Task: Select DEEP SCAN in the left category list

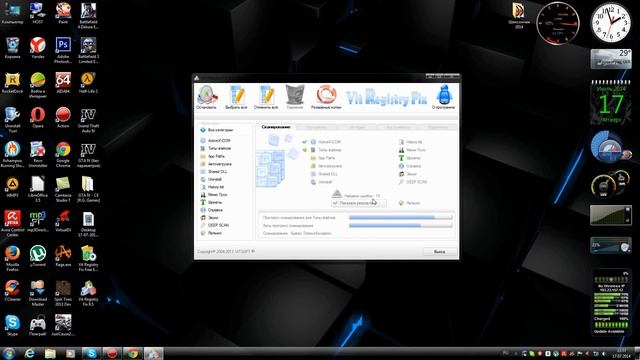Action: (x=214, y=225)
